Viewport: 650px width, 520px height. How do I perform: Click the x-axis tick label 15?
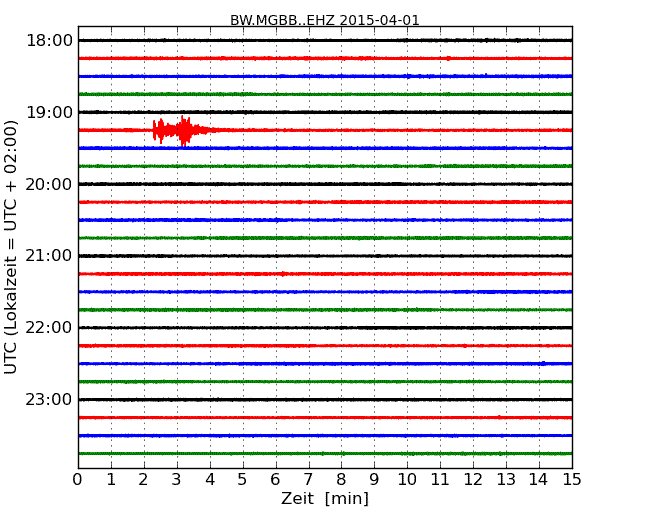click(572, 480)
